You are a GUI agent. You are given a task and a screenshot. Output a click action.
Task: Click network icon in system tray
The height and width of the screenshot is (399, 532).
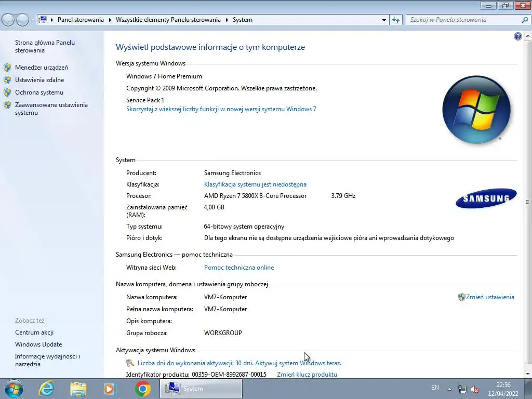462,389
